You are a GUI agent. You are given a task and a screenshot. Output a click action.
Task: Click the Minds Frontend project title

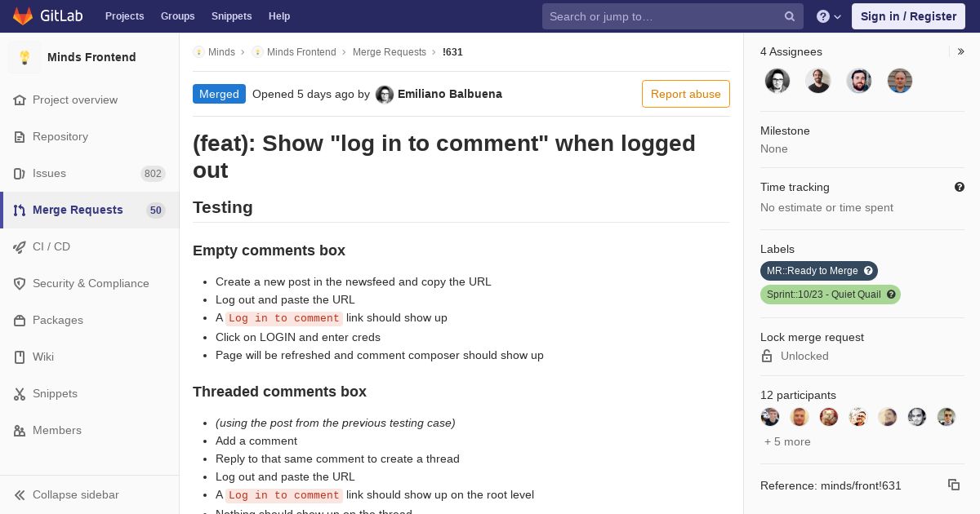point(91,57)
